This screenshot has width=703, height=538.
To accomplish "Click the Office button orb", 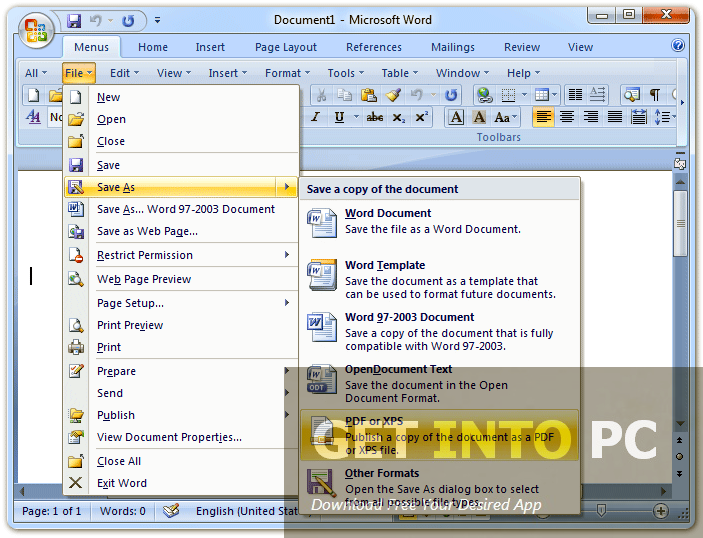I will pyautogui.click(x=36, y=30).
